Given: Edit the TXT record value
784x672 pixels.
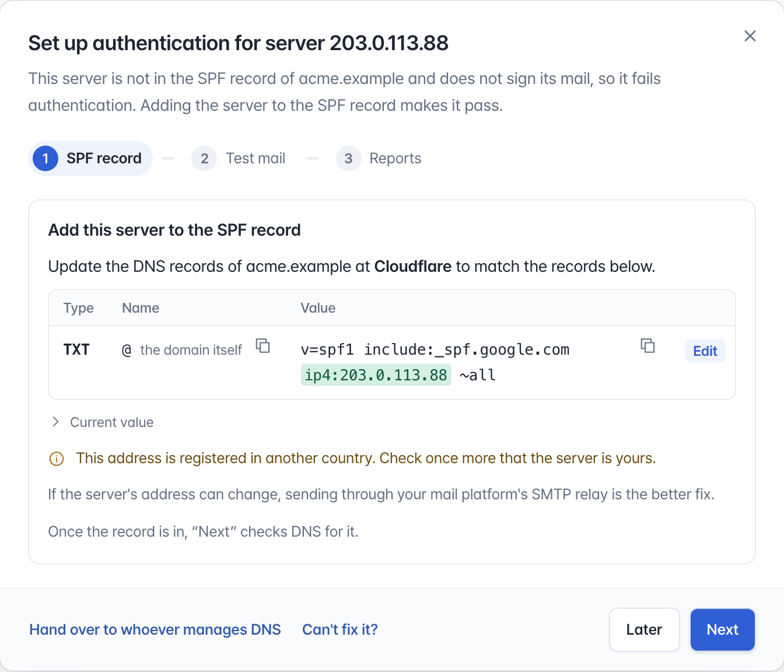Looking at the screenshot, I should [705, 351].
